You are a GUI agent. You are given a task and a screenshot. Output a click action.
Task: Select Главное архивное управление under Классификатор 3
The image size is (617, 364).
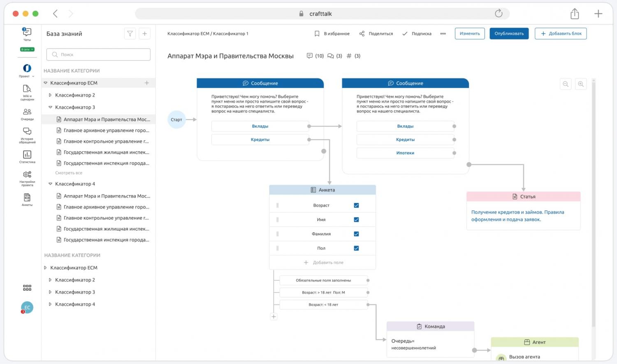(x=106, y=131)
